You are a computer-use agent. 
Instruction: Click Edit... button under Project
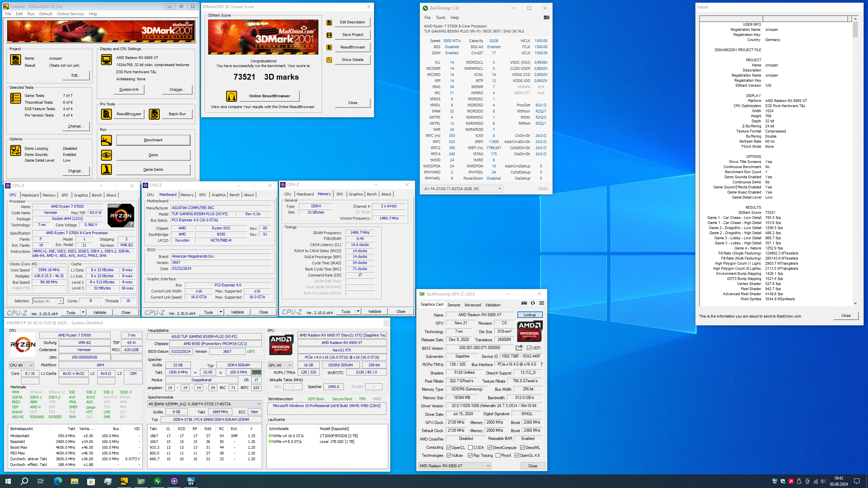pyautogui.click(x=76, y=75)
